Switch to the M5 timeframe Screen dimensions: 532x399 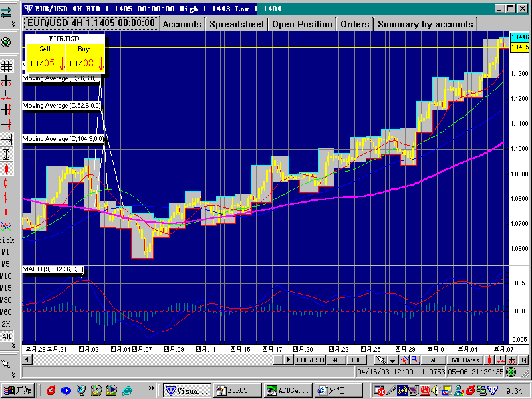click(5, 264)
